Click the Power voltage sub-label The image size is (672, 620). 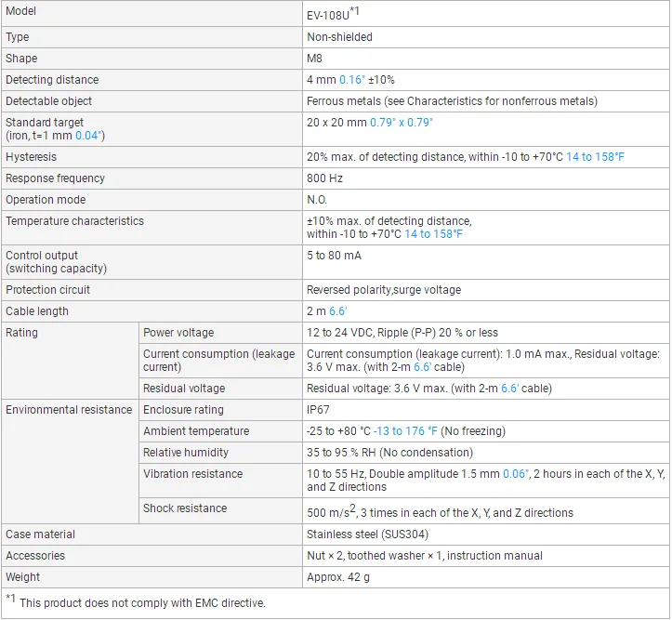178,333
